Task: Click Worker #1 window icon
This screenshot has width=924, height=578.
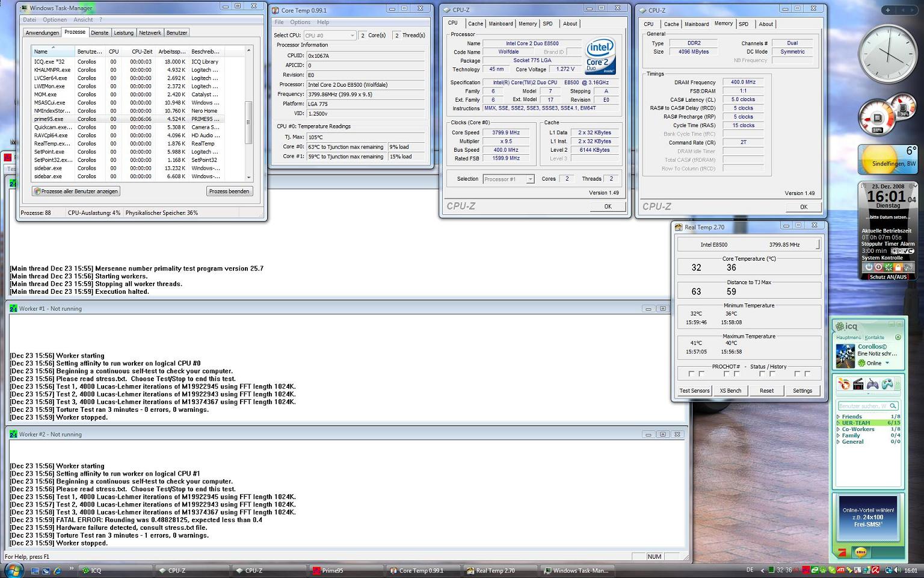Action: [13, 308]
